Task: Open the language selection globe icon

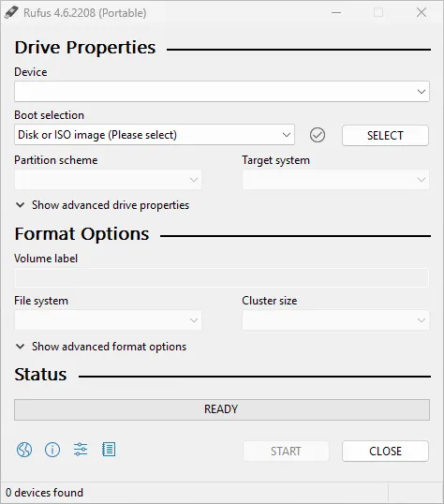Action: click(24, 450)
